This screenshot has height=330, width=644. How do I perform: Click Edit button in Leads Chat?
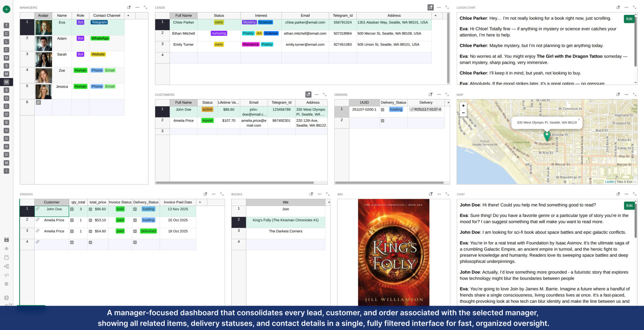629,19
